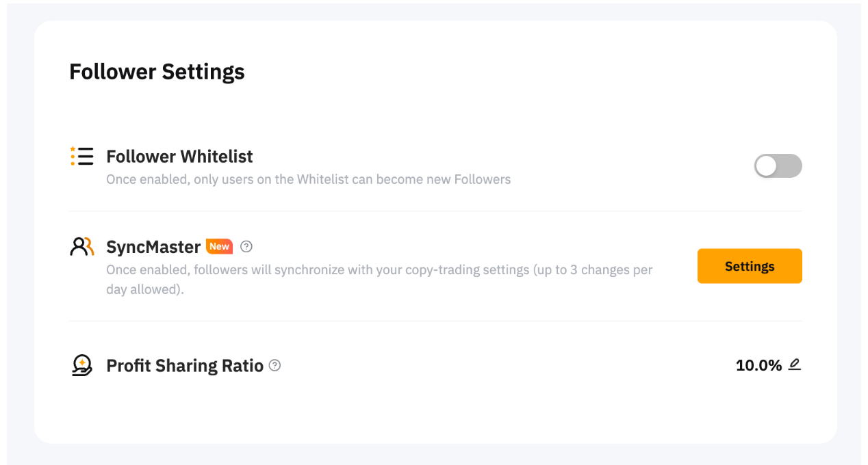
Task: Click the Follower Settings heading
Action: tap(157, 72)
